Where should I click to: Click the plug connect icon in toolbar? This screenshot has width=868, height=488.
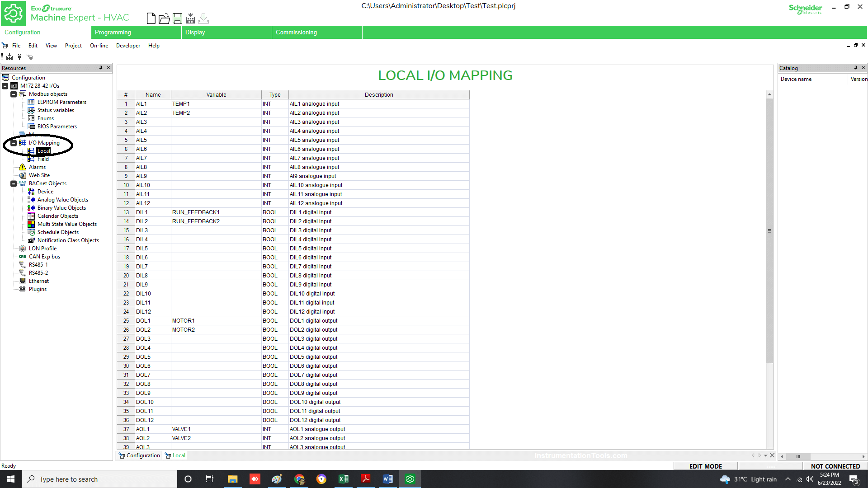[19, 57]
